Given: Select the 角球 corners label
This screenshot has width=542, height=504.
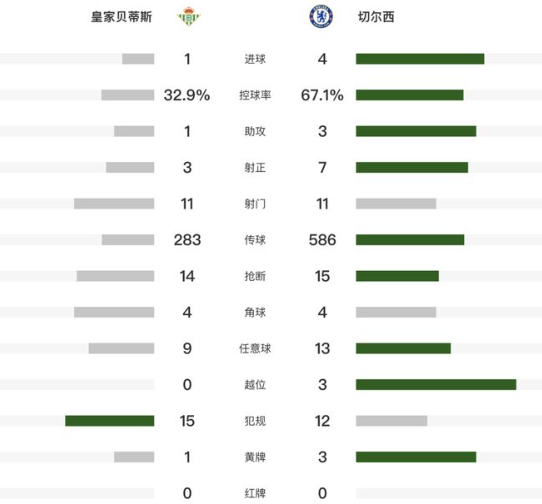Looking at the screenshot, I should (255, 312).
